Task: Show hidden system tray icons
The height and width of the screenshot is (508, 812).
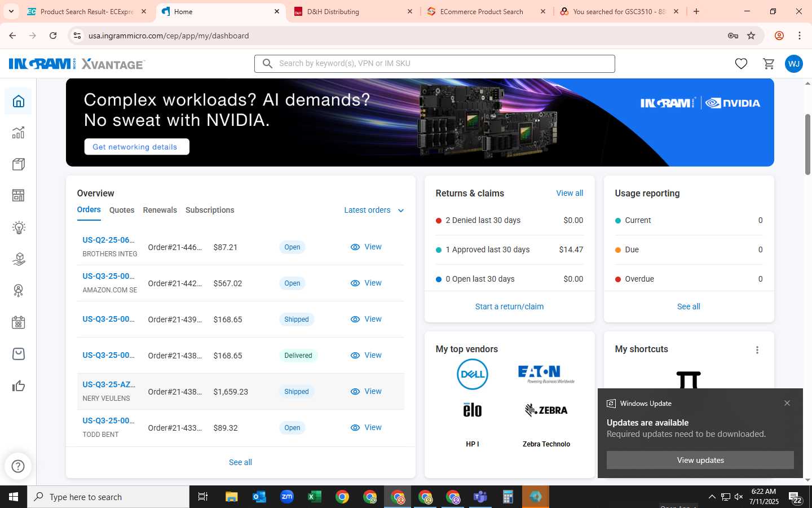Action: [712, 497]
